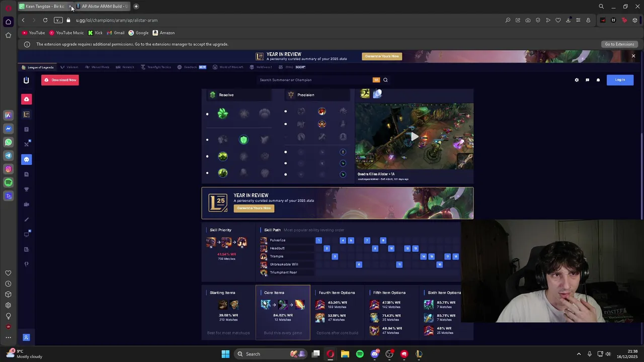Open Windows Start menu
Image resolution: width=644 pixels, height=362 pixels.
click(x=225, y=354)
